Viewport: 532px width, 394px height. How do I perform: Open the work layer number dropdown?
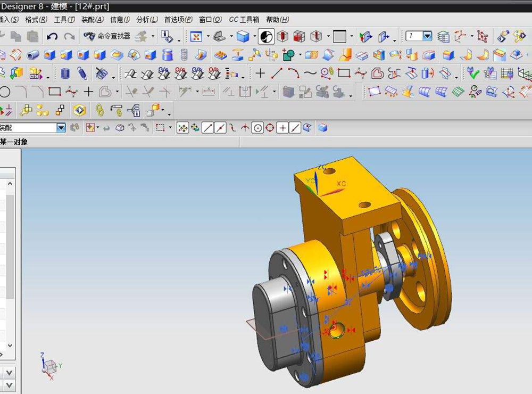coord(427,36)
